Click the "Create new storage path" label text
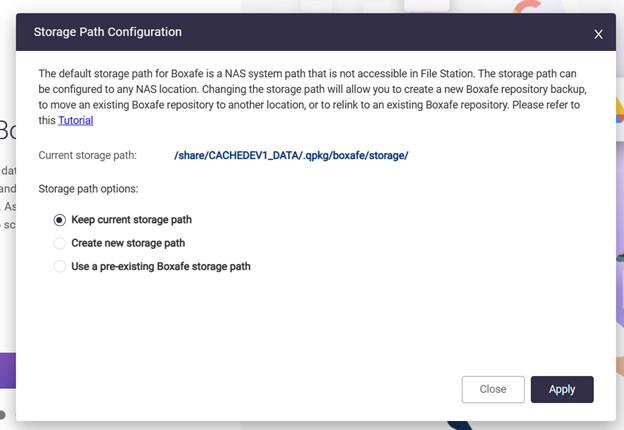 [x=128, y=243]
